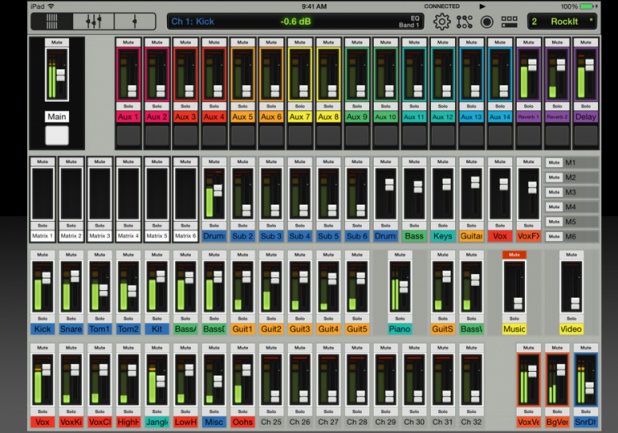Select the Ch 32 channel label
Screen dimensions: 618x433
tap(471, 422)
